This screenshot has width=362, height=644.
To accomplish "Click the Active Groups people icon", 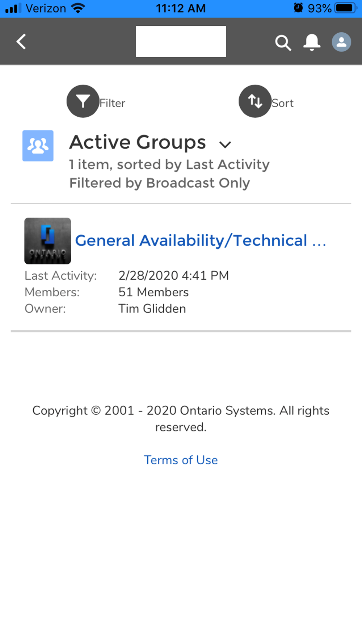I will pos(38,146).
